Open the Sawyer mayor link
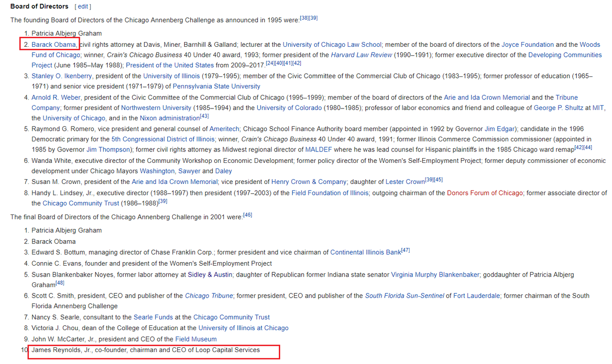Screen dimensions: 612x364 point(189,171)
